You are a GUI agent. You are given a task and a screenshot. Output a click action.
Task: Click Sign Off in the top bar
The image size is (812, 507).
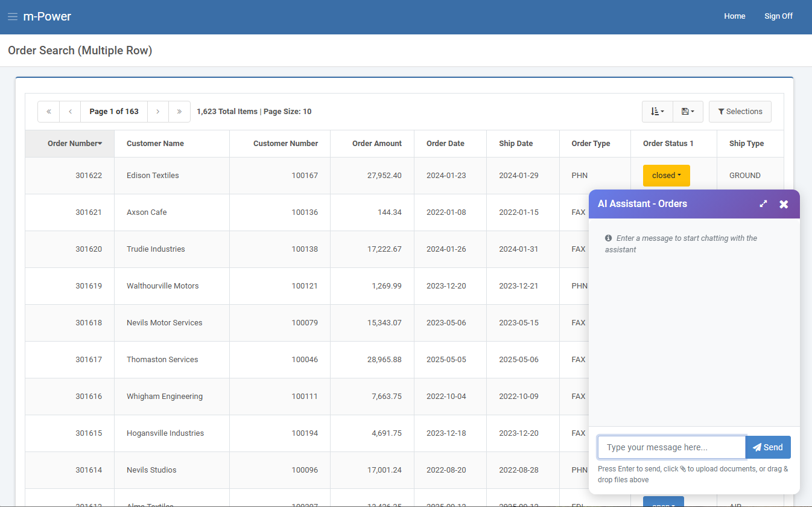tap(778, 16)
